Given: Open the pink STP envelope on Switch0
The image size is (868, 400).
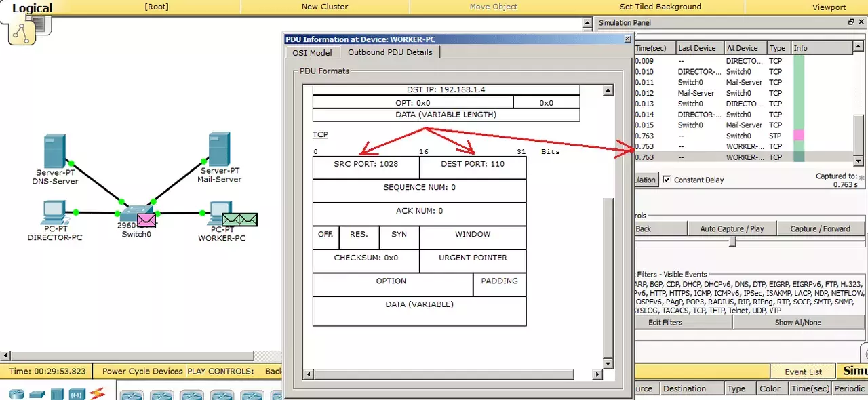Looking at the screenshot, I should 146,220.
